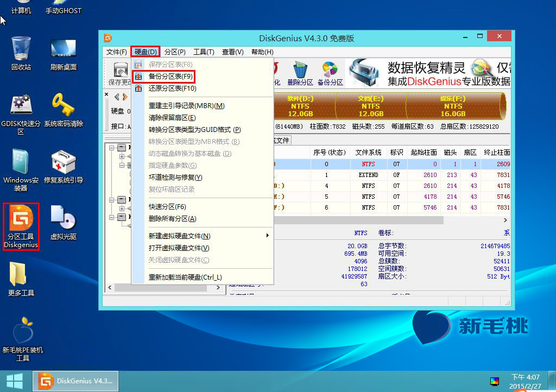The width and height of the screenshot is (556, 392).
Task: Click the 标识 column header
Action: tap(396, 153)
